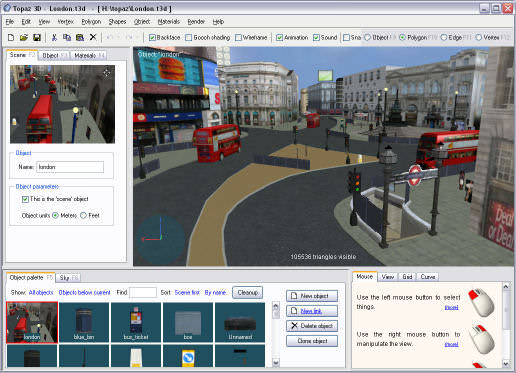Open the Shapes menu

(x=117, y=22)
